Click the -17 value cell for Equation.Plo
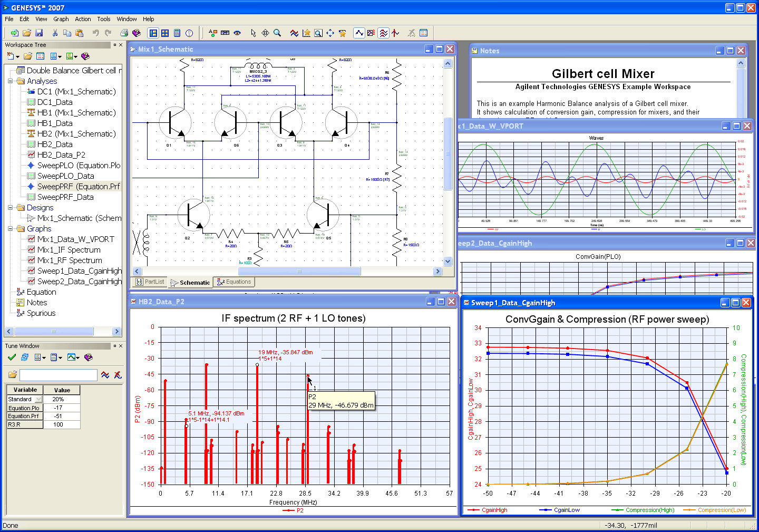The height and width of the screenshot is (532, 759). click(62, 408)
